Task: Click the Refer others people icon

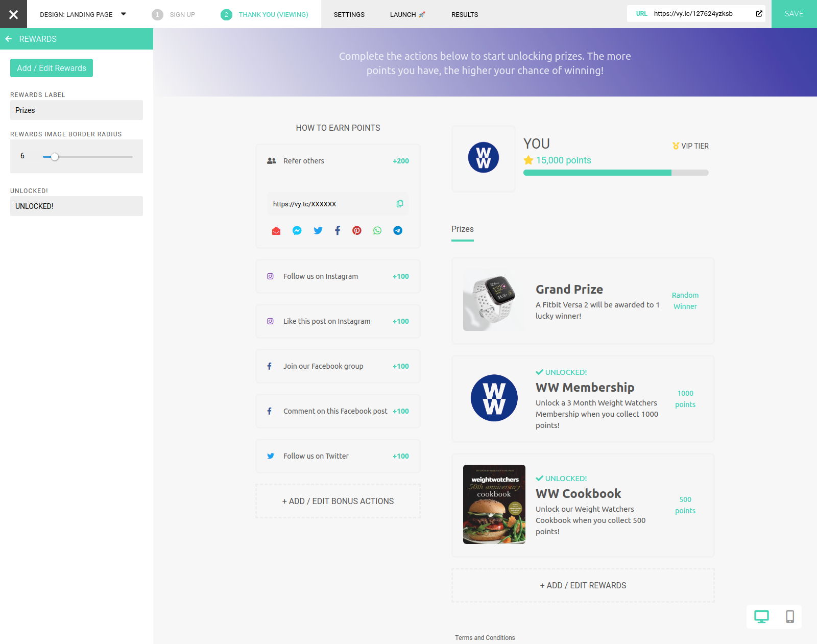Action: 272,161
